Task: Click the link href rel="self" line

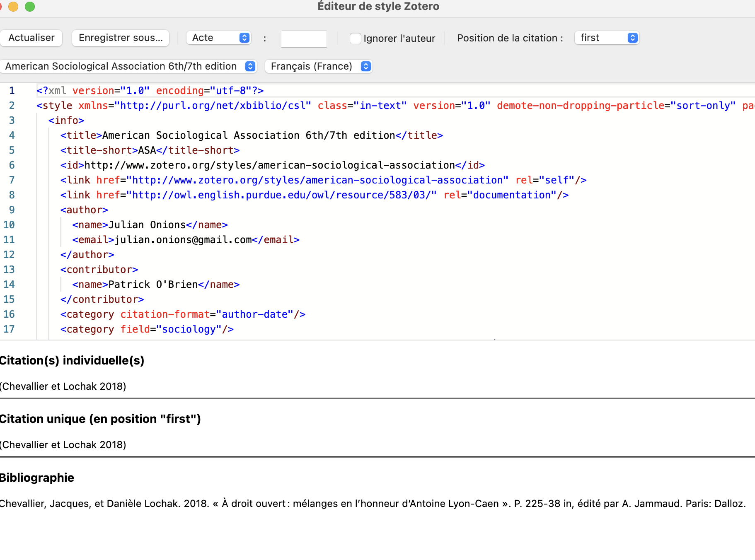Action: click(x=324, y=180)
